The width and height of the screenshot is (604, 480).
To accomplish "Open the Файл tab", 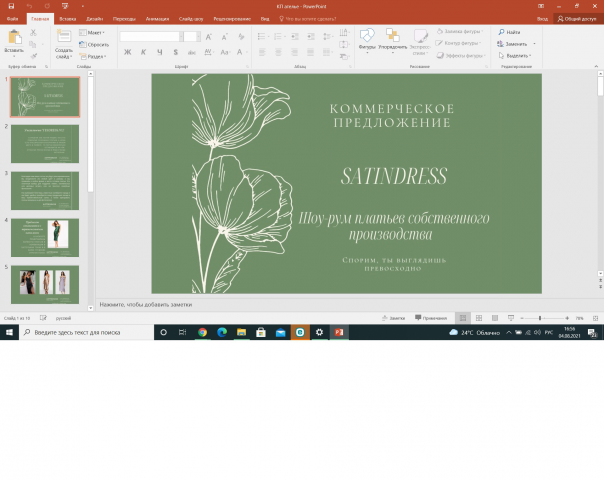I will point(12,18).
